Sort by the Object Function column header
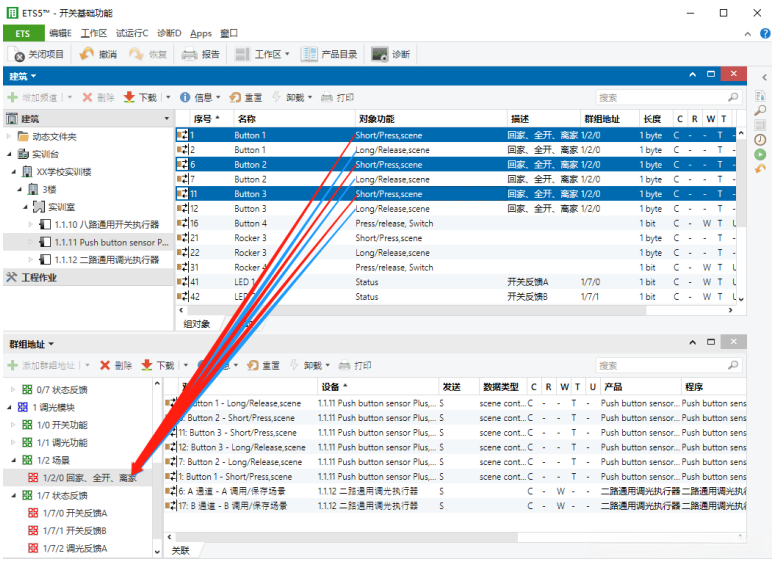The width and height of the screenshot is (784, 565). click(430, 119)
